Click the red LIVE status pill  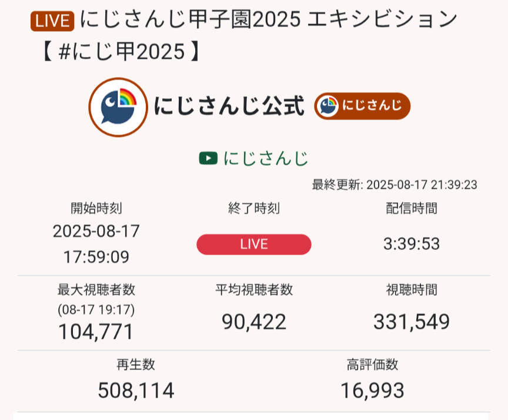[x=254, y=245]
